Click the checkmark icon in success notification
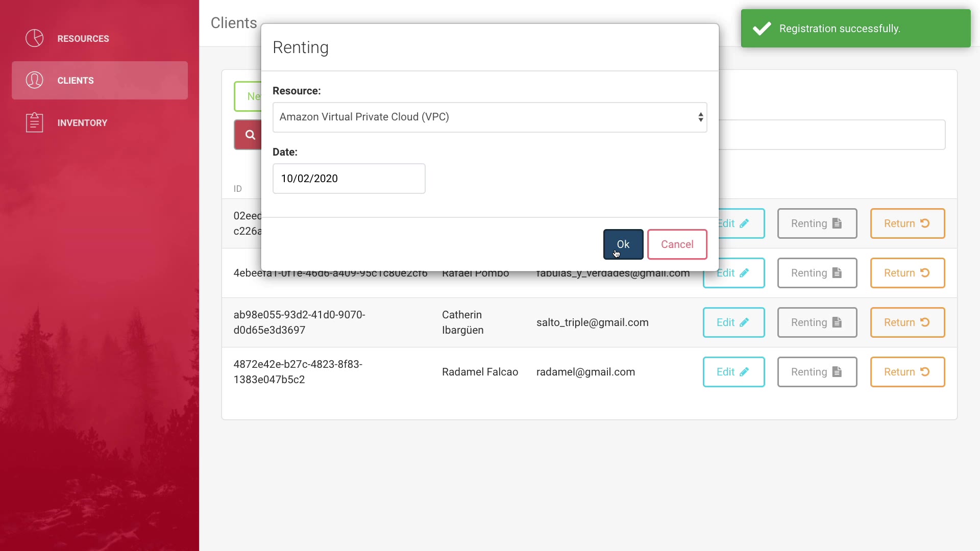This screenshot has width=980, height=551. pyautogui.click(x=762, y=29)
